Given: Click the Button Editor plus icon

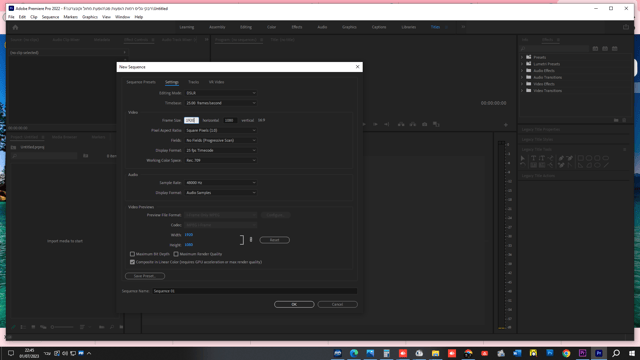Looking at the screenshot, I should (506, 124).
